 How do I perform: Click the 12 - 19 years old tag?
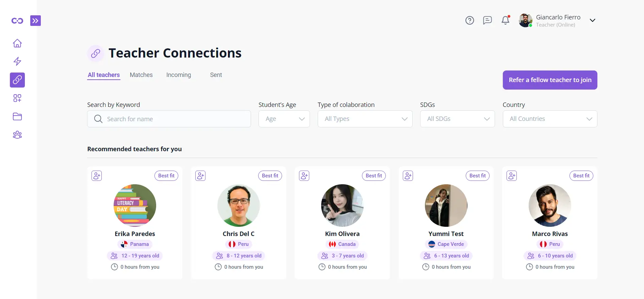click(x=135, y=256)
